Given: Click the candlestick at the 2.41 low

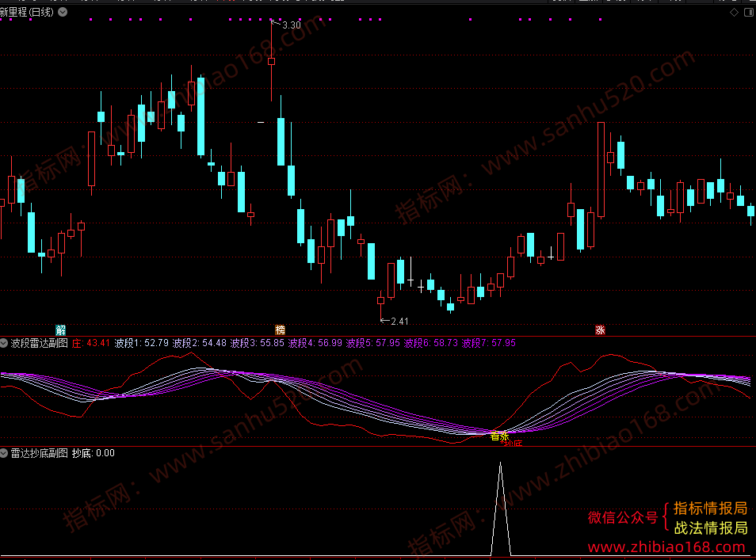Looking at the screenshot, I should click(x=381, y=301).
